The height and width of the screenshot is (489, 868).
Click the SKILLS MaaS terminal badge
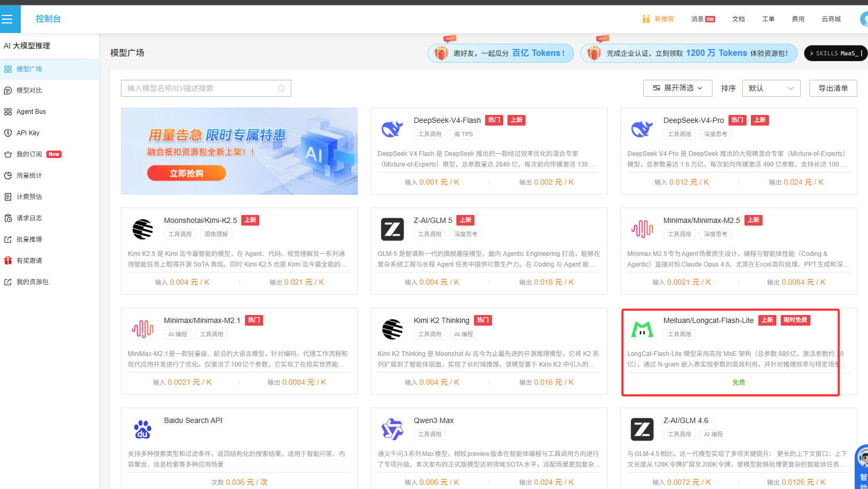[x=836, y=53]
